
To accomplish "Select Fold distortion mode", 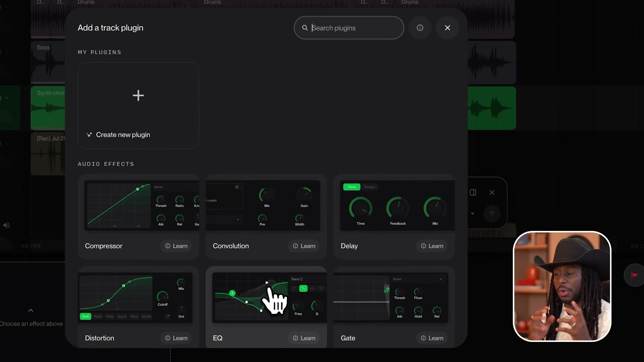I will coord(110,316).
